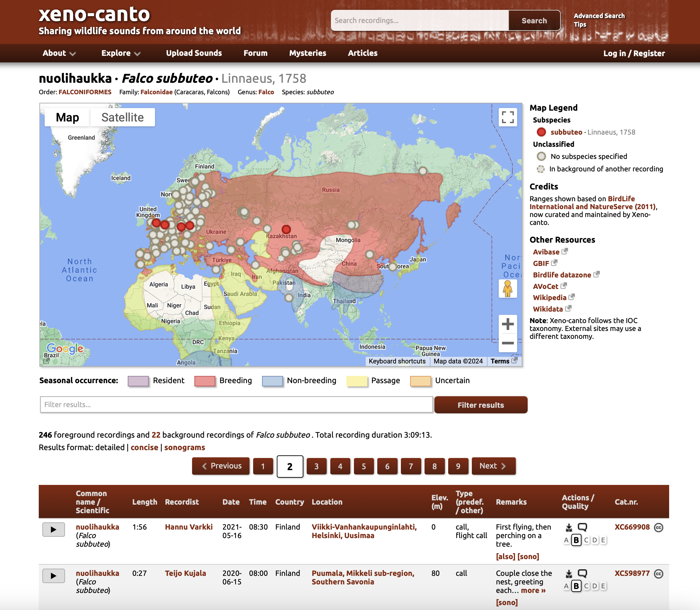Jump to results page 9
700x610 pixels.
click(x=458, y=466)
